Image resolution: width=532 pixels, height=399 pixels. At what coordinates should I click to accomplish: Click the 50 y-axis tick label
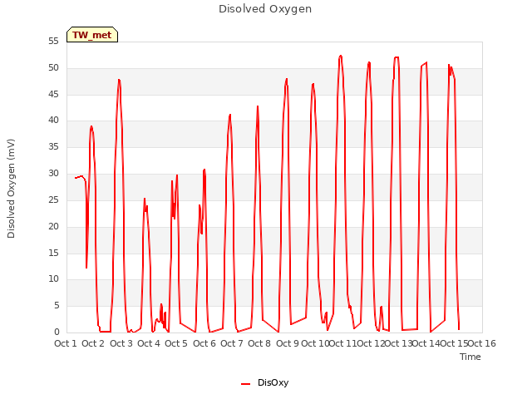tap(53, 68)
